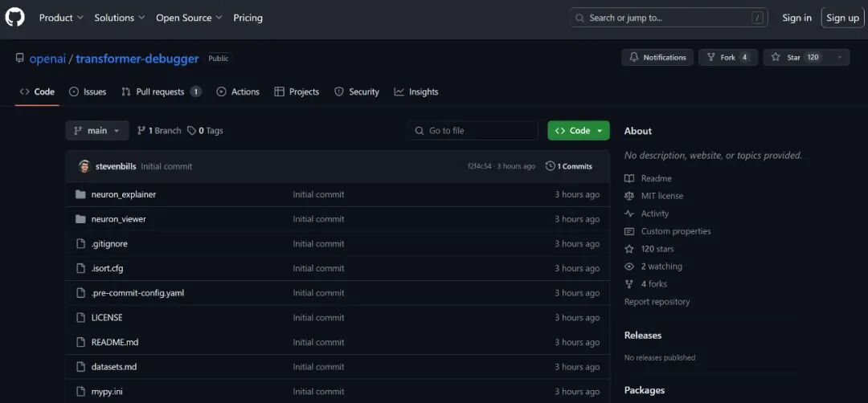Viewport: 868px width, 403px height.
Task: Open the neuron_explainer folder
Action: click(x=124, y=194)
